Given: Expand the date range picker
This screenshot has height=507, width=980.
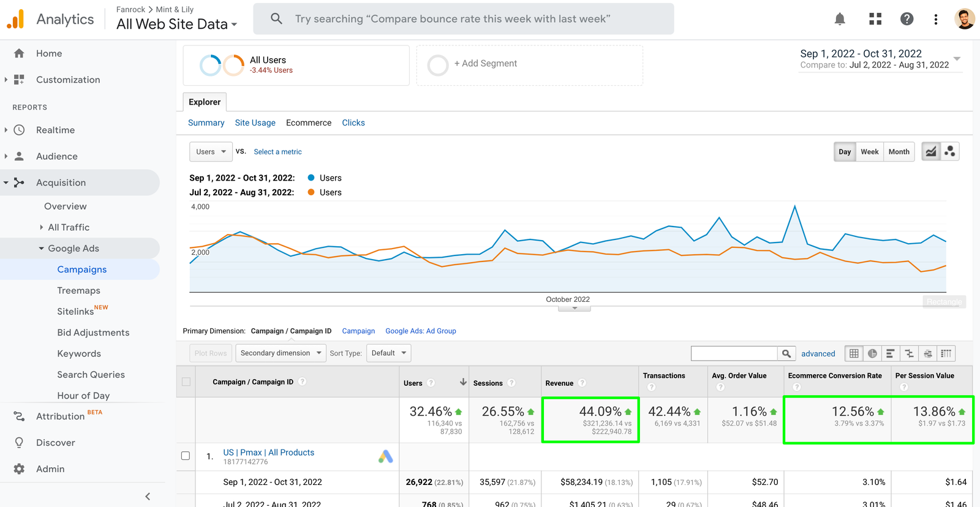Looking at the screenshot, I should tap(957, 59).
